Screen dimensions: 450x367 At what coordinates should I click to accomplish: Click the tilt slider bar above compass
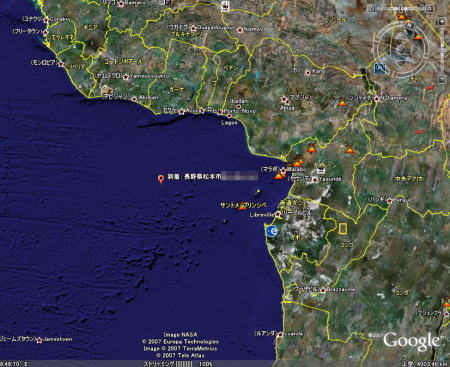(402, 8)
